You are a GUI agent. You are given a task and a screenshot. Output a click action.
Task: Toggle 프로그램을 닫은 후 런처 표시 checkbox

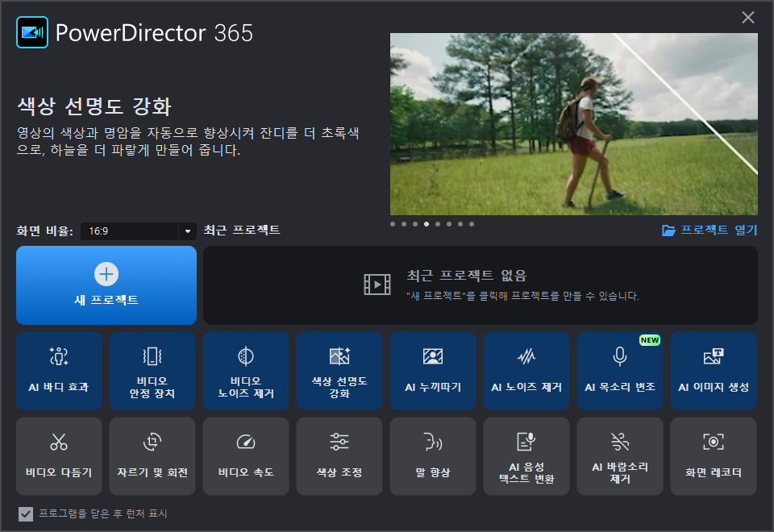pos(26,514)
